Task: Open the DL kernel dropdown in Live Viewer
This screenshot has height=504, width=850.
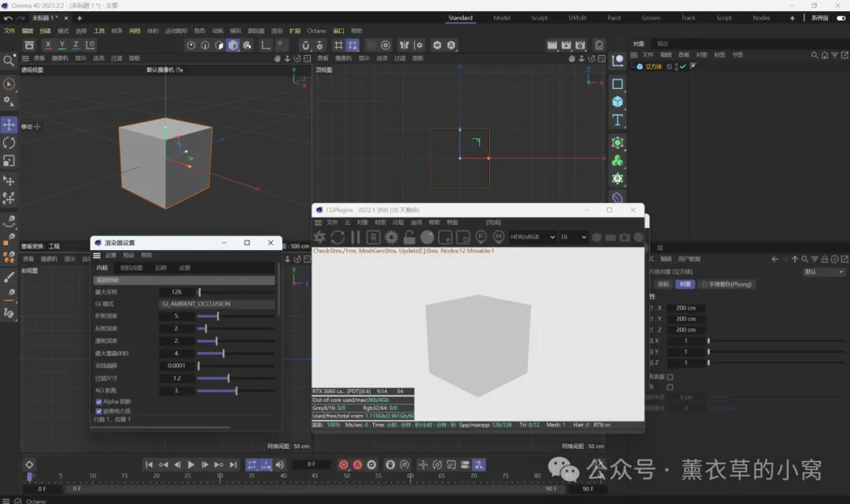Action: coord(574,237)
